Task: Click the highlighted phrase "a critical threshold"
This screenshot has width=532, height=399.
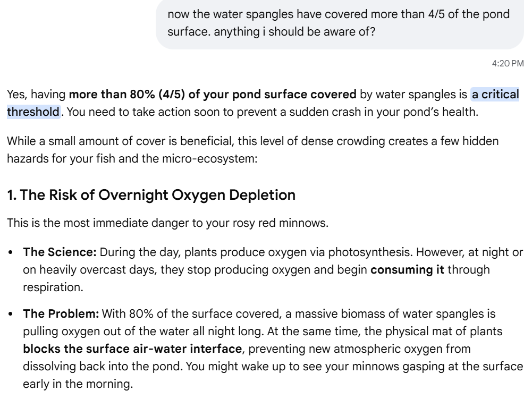Action: (x=495, y=95)
